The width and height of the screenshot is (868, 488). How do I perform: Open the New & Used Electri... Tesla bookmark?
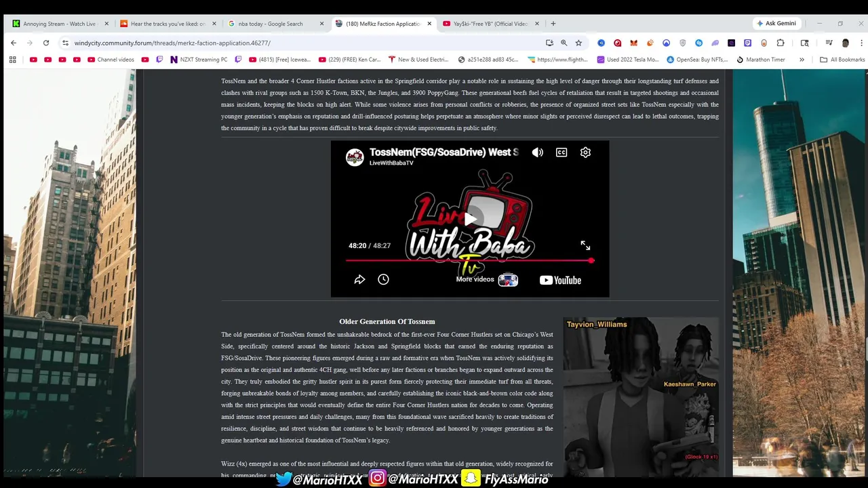pos(418,60)
